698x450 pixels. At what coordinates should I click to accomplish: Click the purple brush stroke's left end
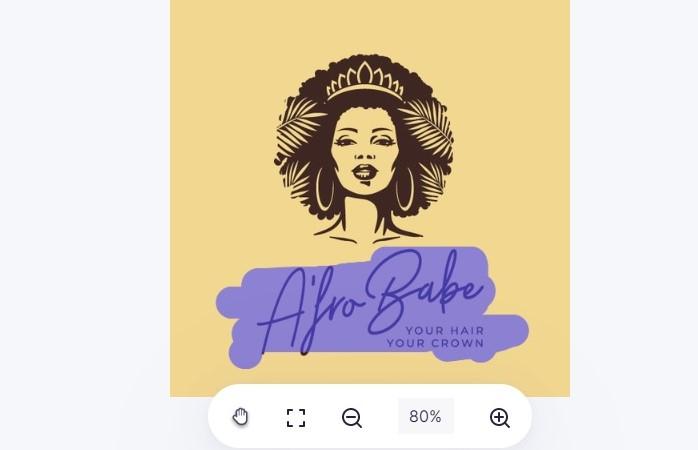tap(231, 303)
